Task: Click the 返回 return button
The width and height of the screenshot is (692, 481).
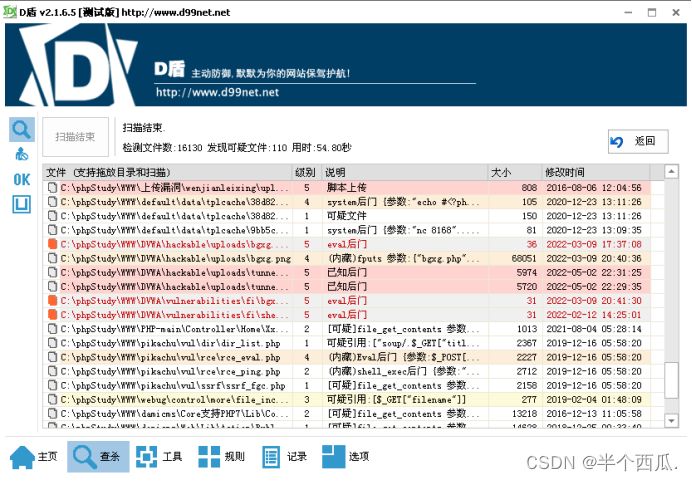Action: [638, 141]
